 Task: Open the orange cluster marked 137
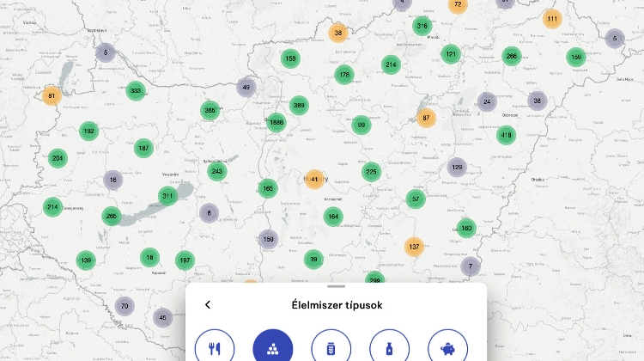pyautogui.click(x=414, y=247)
